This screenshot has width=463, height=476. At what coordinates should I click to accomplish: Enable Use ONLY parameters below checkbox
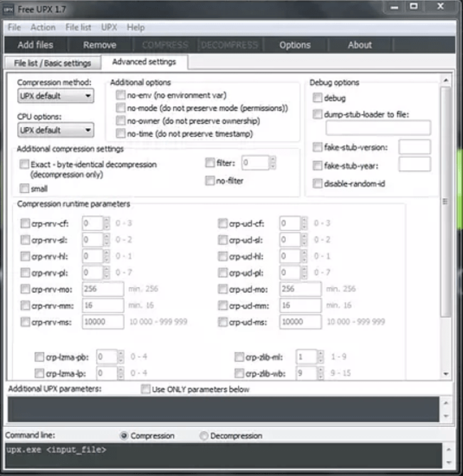coord(145,389)
